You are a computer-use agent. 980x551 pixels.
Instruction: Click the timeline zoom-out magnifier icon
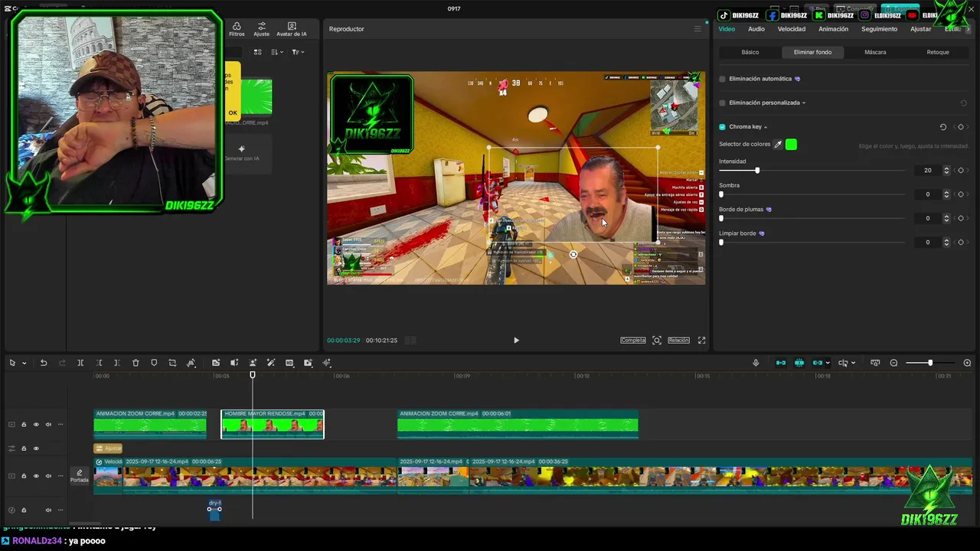pos(893,363)
